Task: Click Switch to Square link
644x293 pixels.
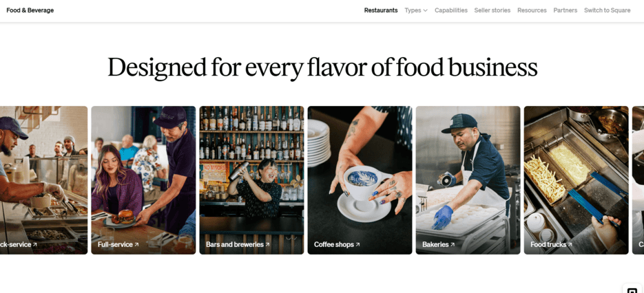Action: pyautogui.click(x=607, y=10)
